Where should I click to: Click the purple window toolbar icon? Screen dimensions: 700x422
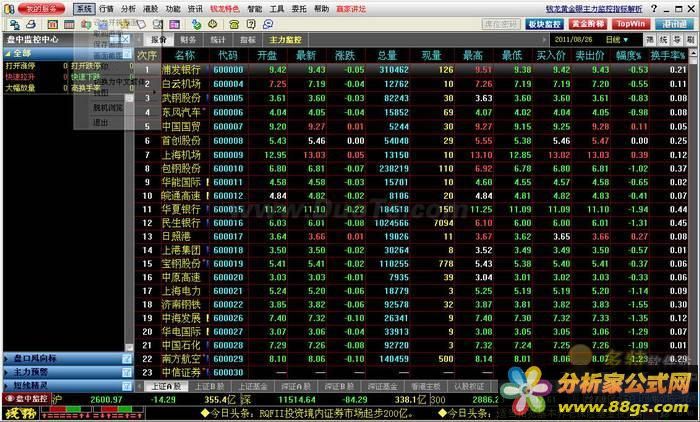point(175,24)
